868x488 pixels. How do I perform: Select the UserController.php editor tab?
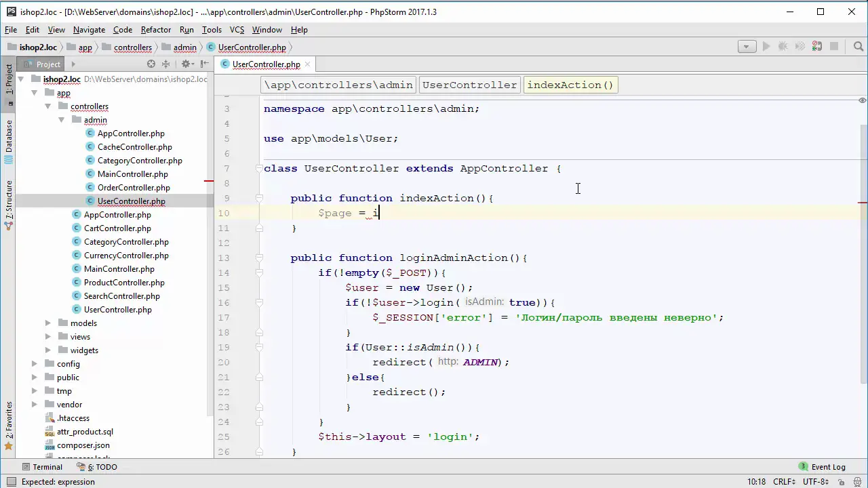coord(265,64)
